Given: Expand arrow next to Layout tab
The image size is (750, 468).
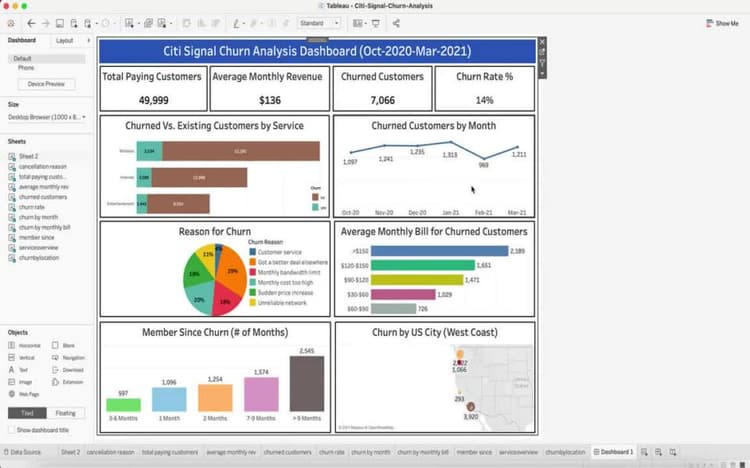Looking at the screenshot, I should click(x=88, y=40).
